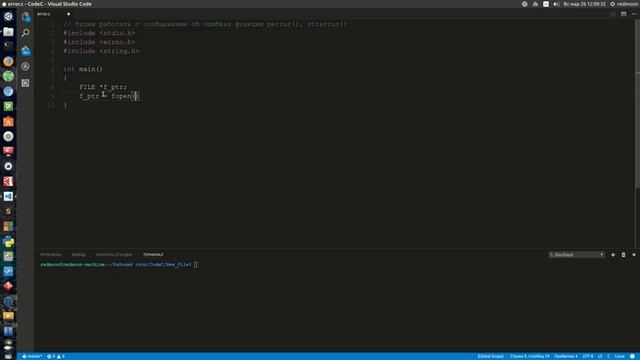Open the Debug view icon
This screenshot has width=640, height=360.
(x=26, y=66)
